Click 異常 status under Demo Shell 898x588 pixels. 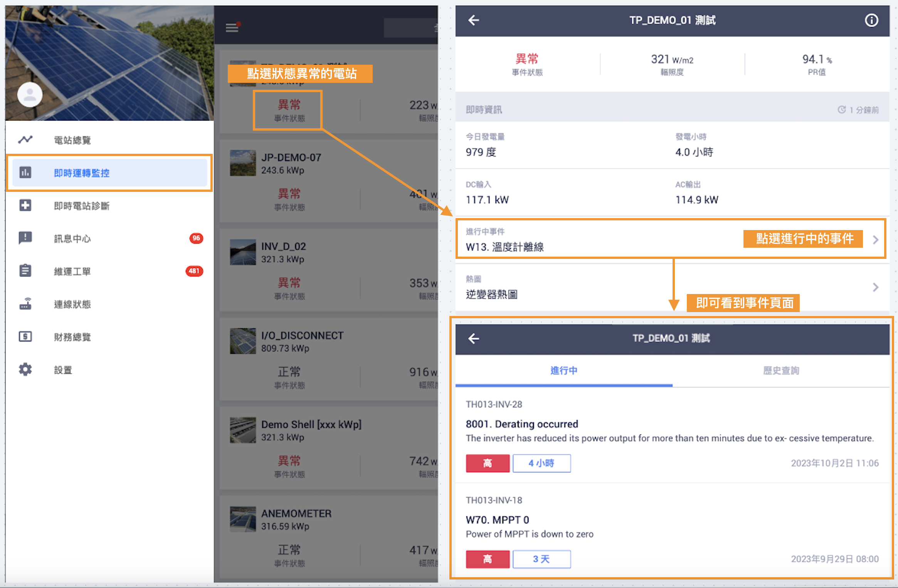(289, 460)
